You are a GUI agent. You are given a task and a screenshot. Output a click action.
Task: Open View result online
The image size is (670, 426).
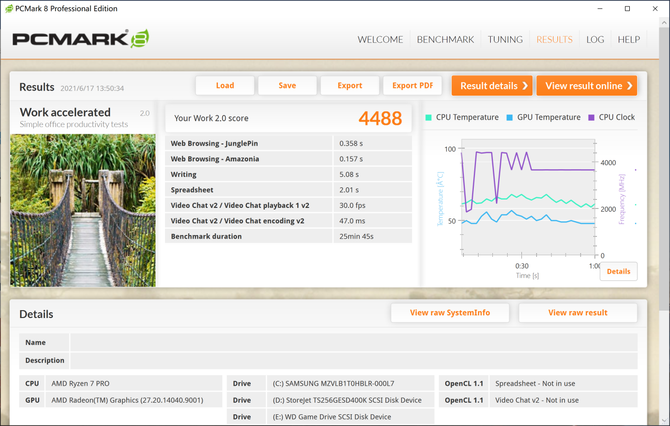coord(586,86)
